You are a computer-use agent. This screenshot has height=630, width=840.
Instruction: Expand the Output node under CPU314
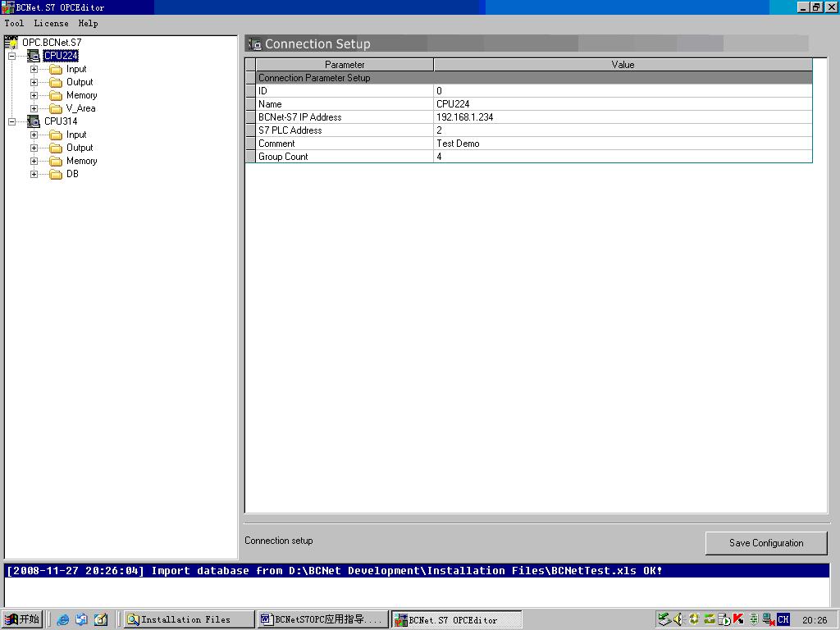point(34,148)
